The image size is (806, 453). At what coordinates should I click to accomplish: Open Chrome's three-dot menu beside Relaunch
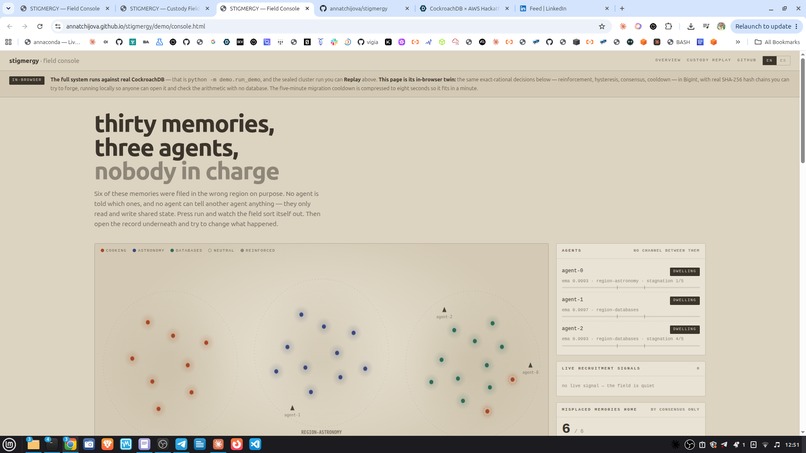pyautogui.click(x=796, y=26)
